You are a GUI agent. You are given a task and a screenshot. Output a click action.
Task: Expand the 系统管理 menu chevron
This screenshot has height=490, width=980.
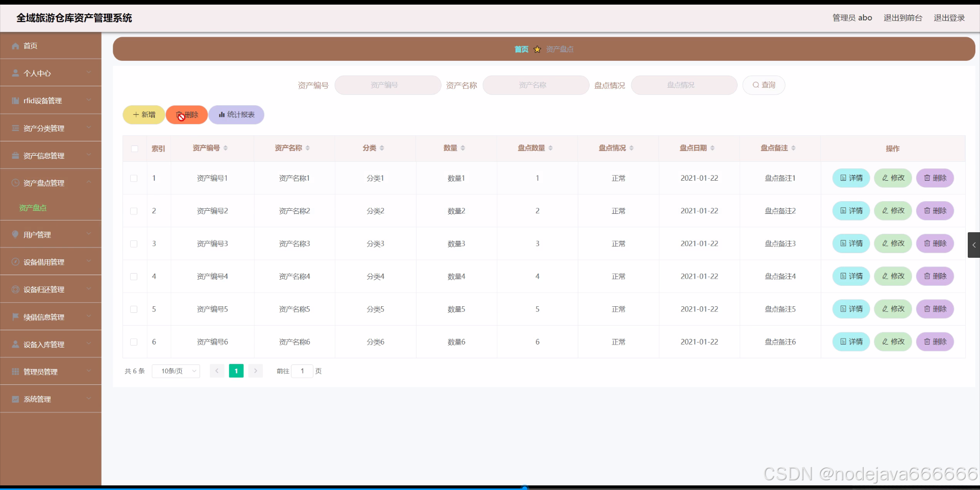(x=89, y=399)
